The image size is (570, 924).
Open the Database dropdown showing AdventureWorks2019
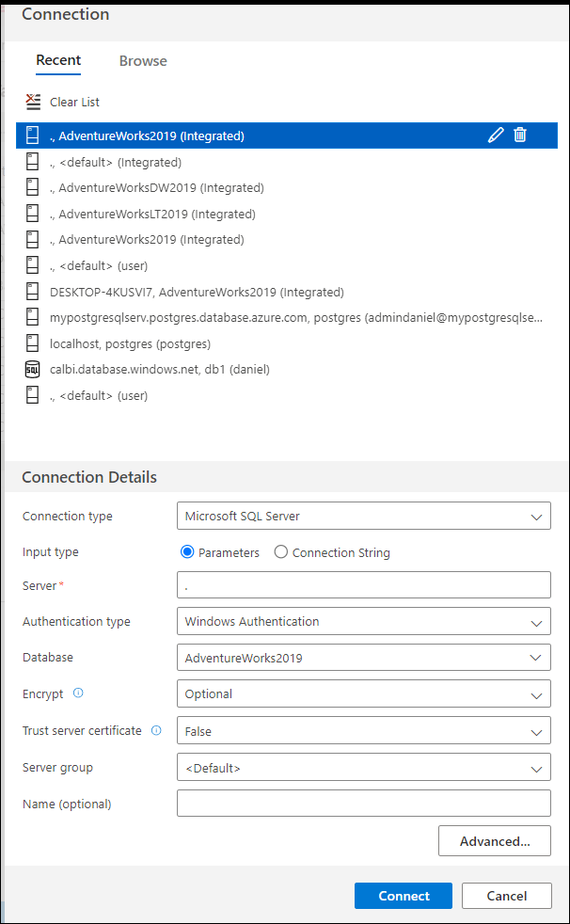[363, 658]
